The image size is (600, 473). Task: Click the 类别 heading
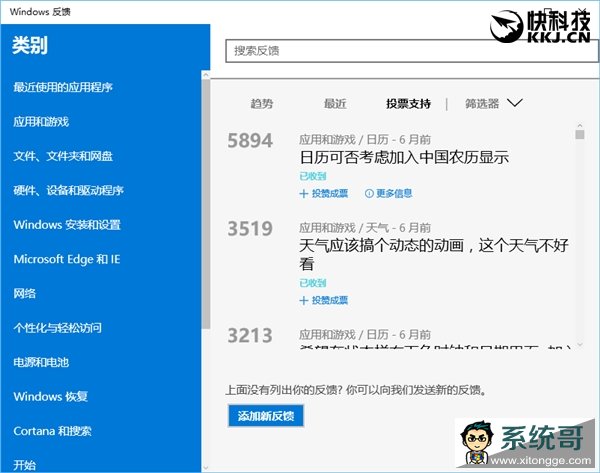[30, 45]
